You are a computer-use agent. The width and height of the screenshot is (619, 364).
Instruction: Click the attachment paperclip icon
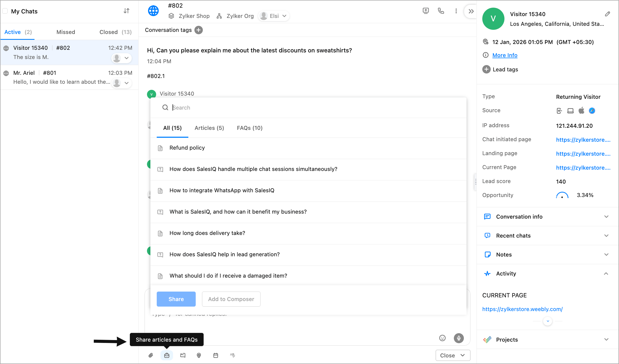tap(151, 355)
